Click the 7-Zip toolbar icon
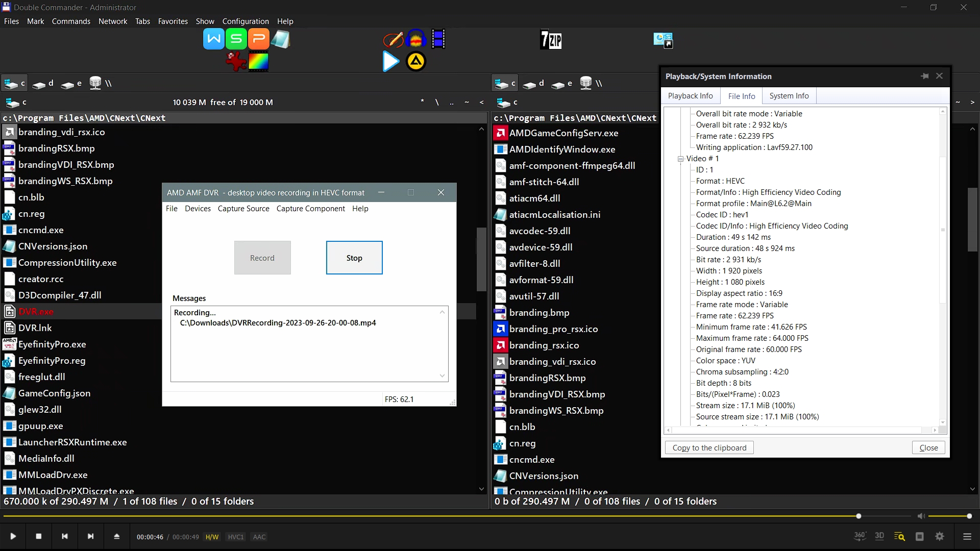The width and height of the screenshot is (980, 551). 551,39
